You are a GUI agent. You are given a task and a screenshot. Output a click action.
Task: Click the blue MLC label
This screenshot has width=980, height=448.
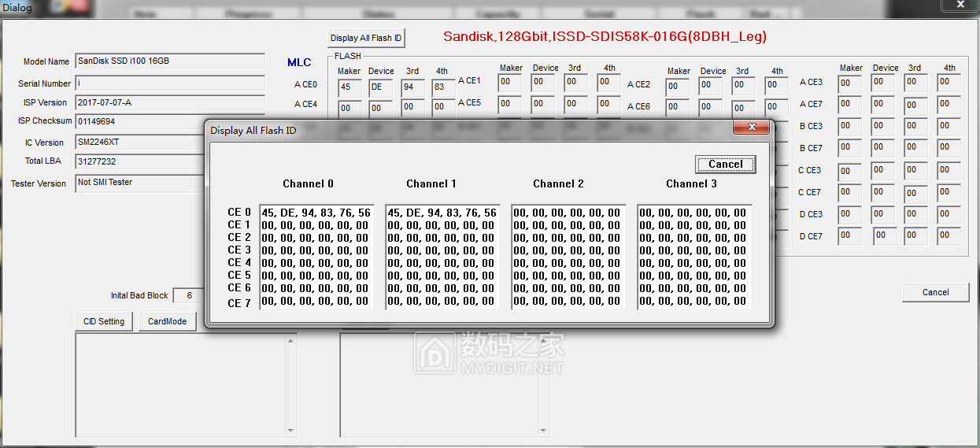(299, 62)
